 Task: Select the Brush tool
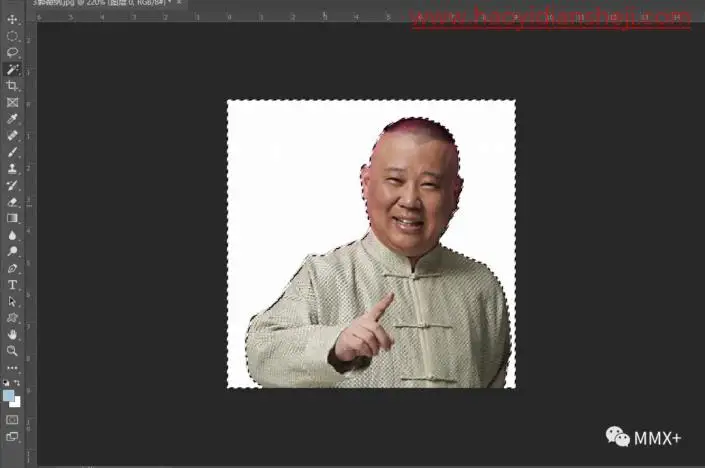pos(12,152)
